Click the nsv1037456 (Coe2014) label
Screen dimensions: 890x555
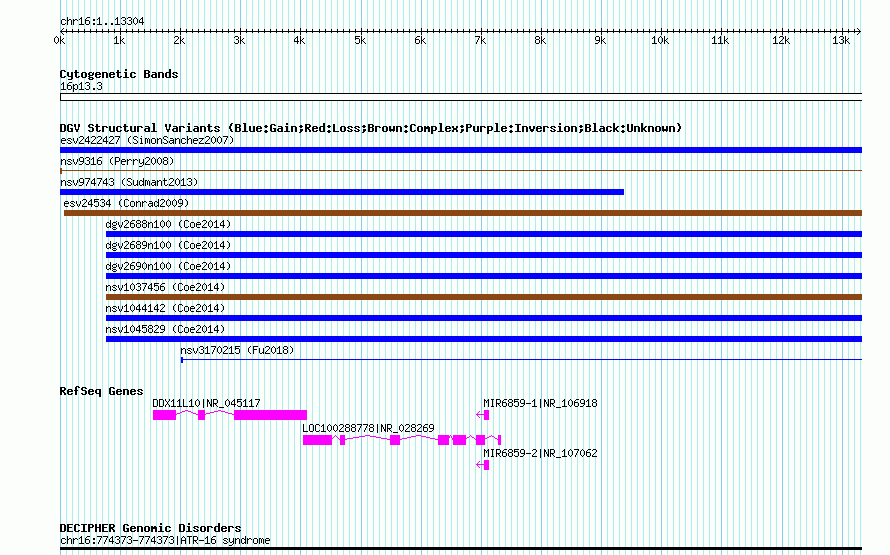coord(165,287)
